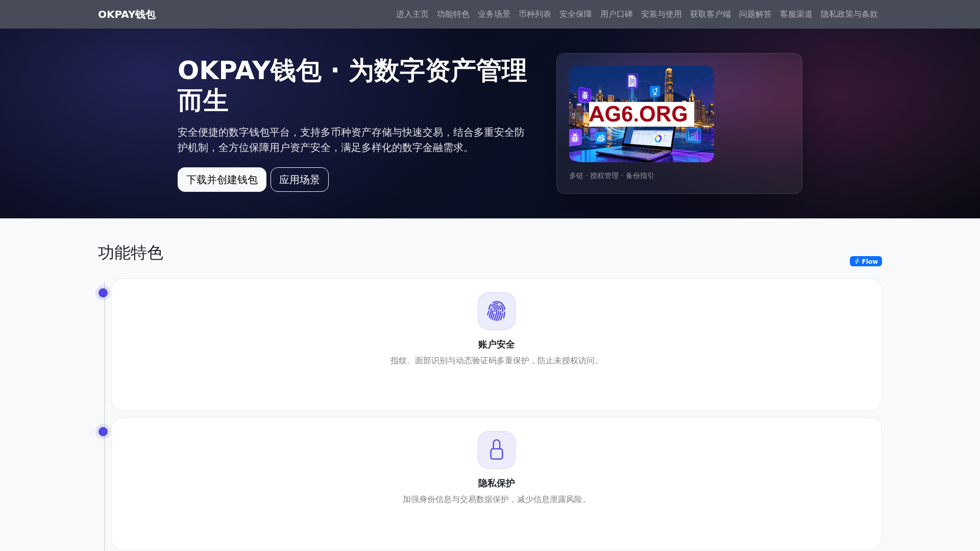Open the 进入主页 nav link
Viewport: 980px width, 551px height.
pos(412,14)
